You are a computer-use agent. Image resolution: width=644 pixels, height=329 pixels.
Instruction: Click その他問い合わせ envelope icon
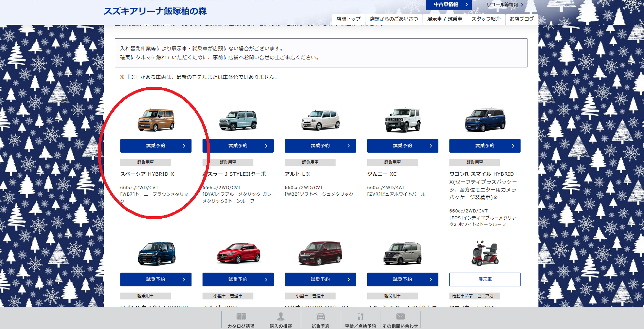[x=401, y=316]
